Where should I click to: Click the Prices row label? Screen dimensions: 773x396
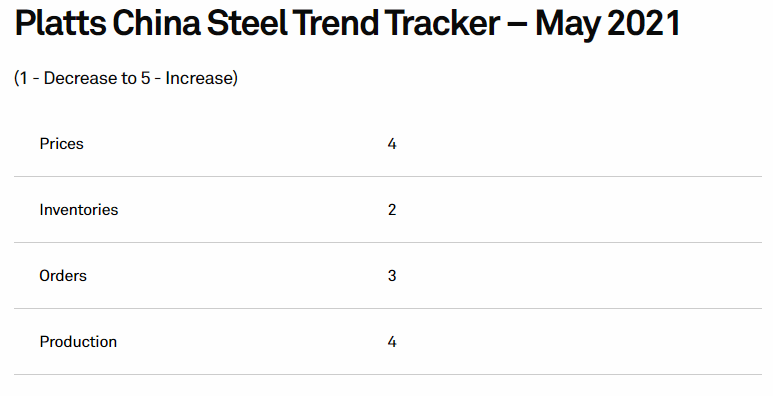coord(62,144)
